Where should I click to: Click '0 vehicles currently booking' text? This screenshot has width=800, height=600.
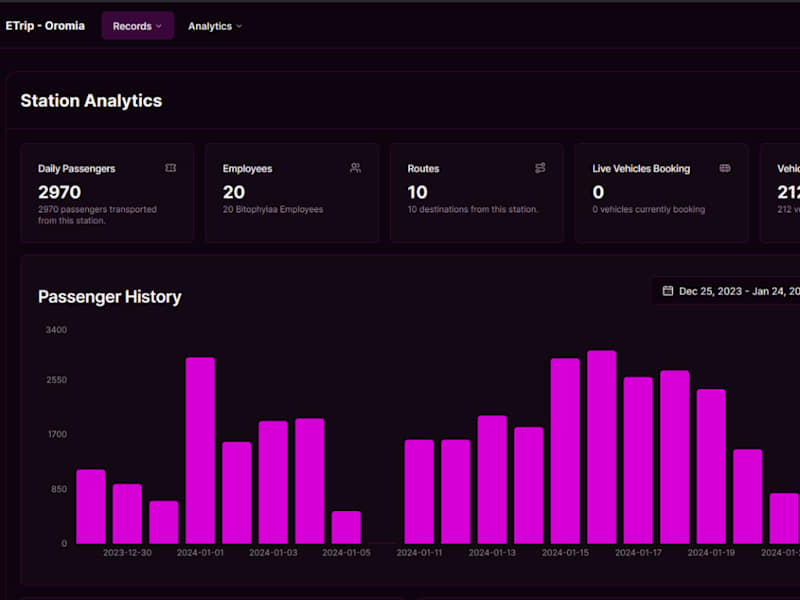click(x=648, y=209)
